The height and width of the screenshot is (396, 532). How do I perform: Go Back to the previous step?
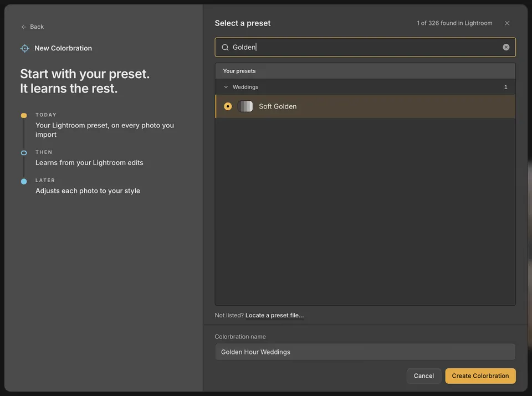[33, 27]
